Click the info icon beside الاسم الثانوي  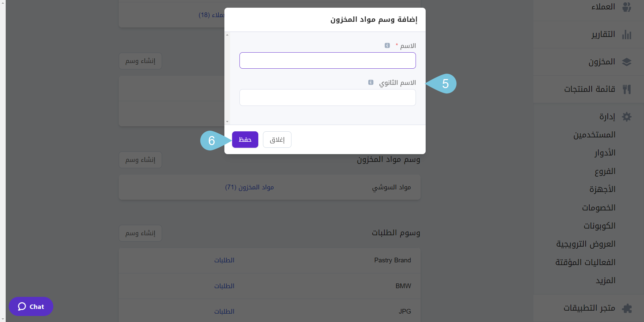[370, 82]
